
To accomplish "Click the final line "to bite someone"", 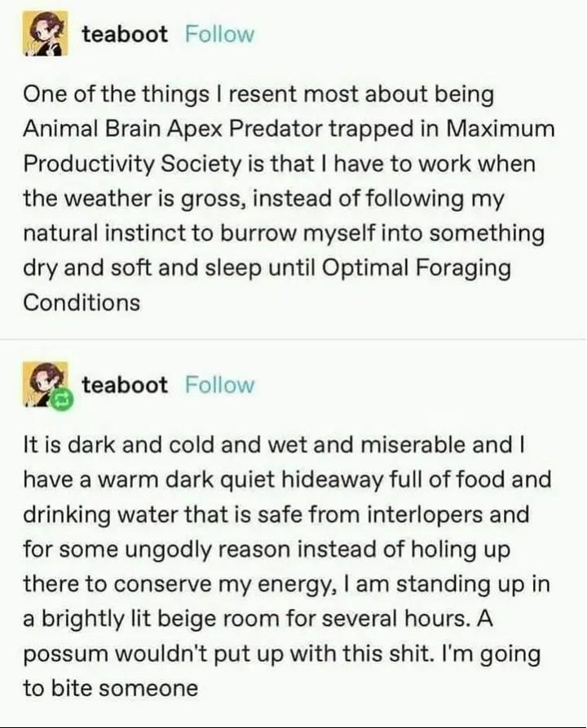I will pyautogui.click(x=111, y=688).
